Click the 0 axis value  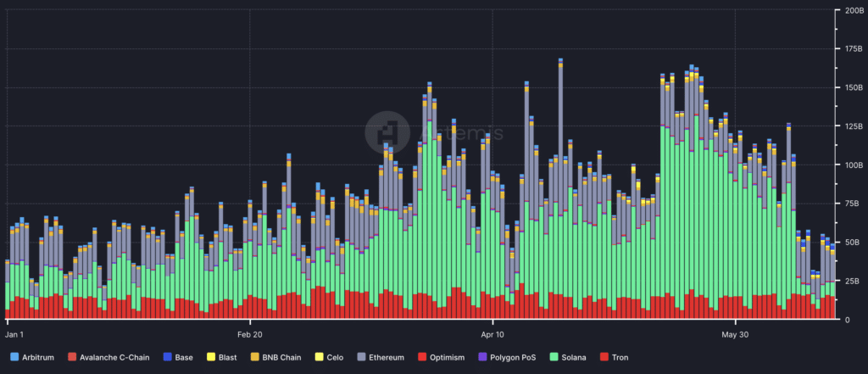click(x=847, y=320)
